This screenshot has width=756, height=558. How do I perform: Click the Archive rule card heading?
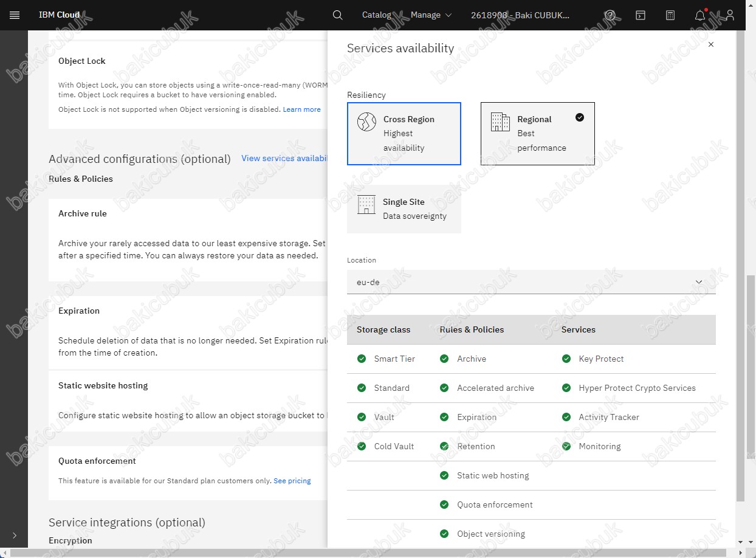83,213
